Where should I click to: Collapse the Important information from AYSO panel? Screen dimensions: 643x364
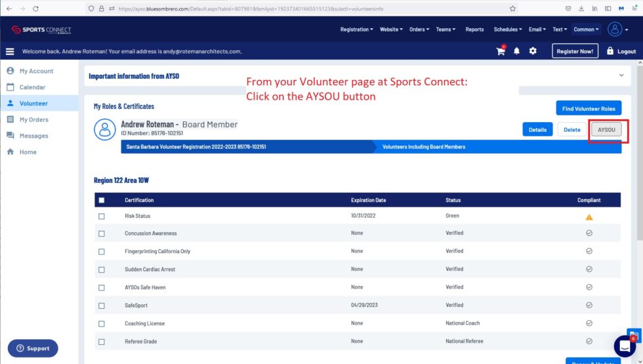[621, 75]
